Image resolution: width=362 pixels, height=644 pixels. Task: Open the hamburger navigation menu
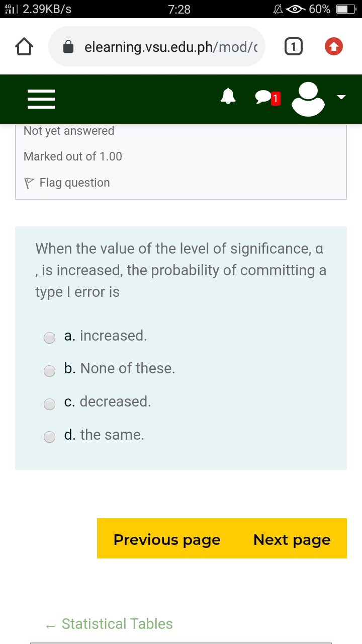[41, 99]
